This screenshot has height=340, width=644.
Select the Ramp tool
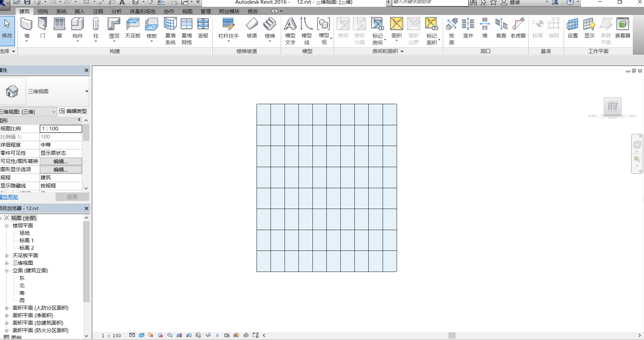coord(251,28)
